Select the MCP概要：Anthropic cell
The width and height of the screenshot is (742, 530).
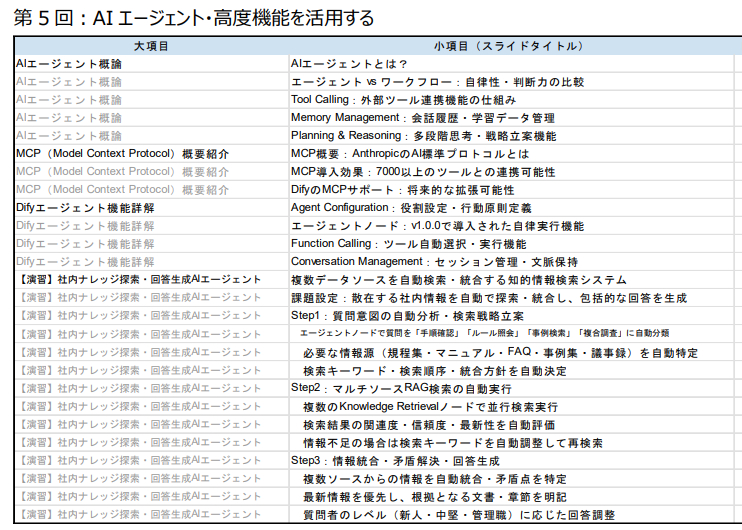point(409,154)
